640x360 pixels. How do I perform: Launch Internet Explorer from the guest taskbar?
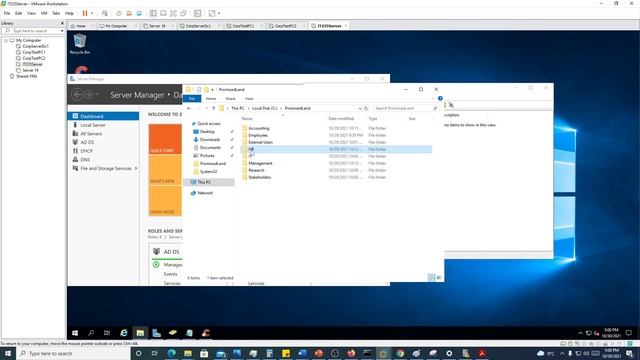pyautogui.click(x=124, y=333)
